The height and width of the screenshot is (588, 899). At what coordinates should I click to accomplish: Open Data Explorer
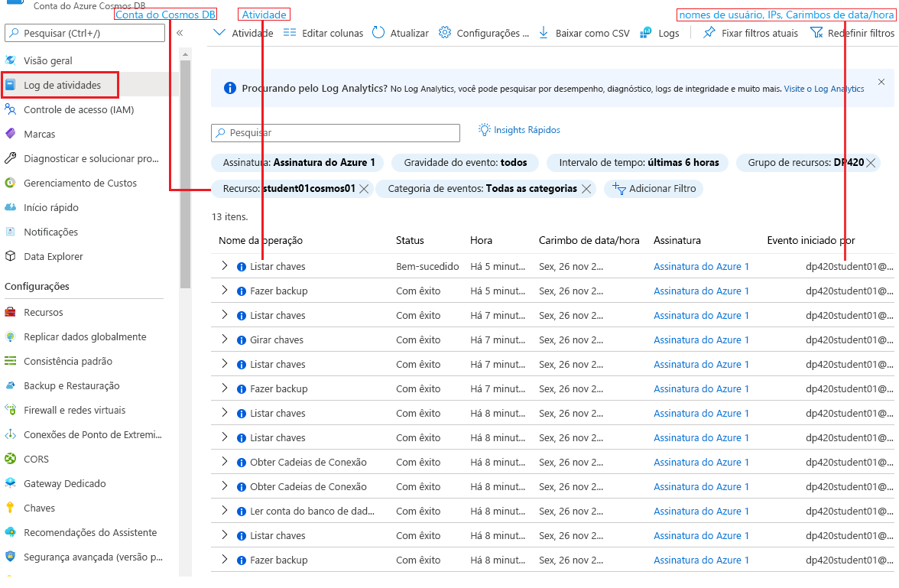[x=53, y=256]
